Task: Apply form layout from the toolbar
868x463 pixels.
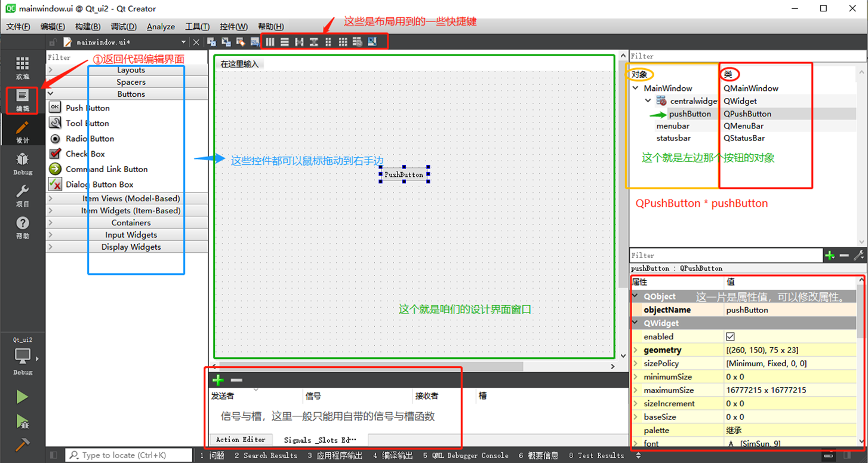Action: (x=328, y=42)
